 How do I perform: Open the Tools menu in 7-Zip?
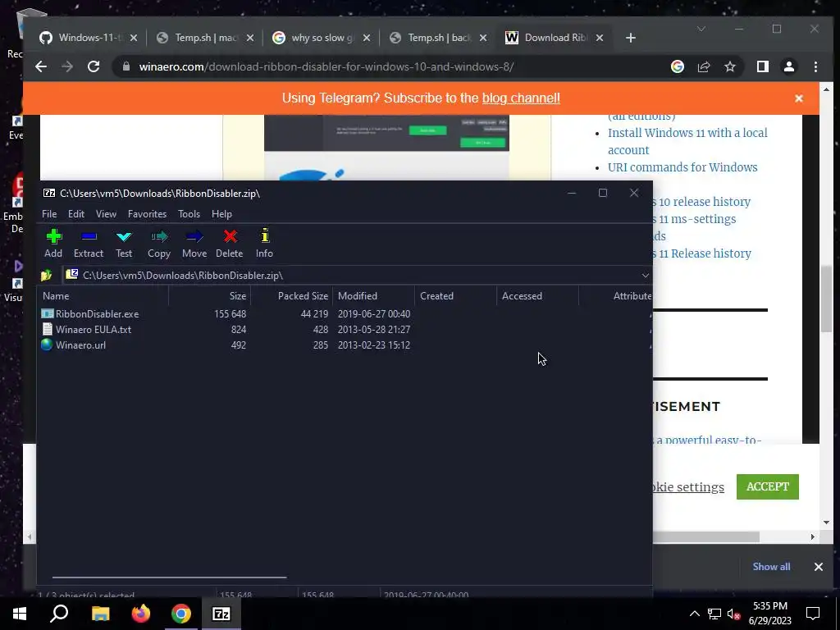tap(189, 214)
